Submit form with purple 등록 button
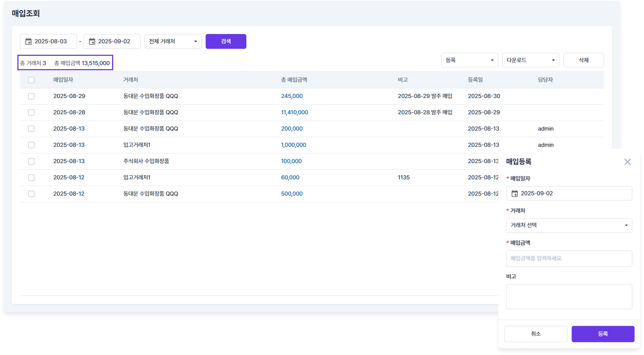This screenshot has width=644, height=355. 603,334
